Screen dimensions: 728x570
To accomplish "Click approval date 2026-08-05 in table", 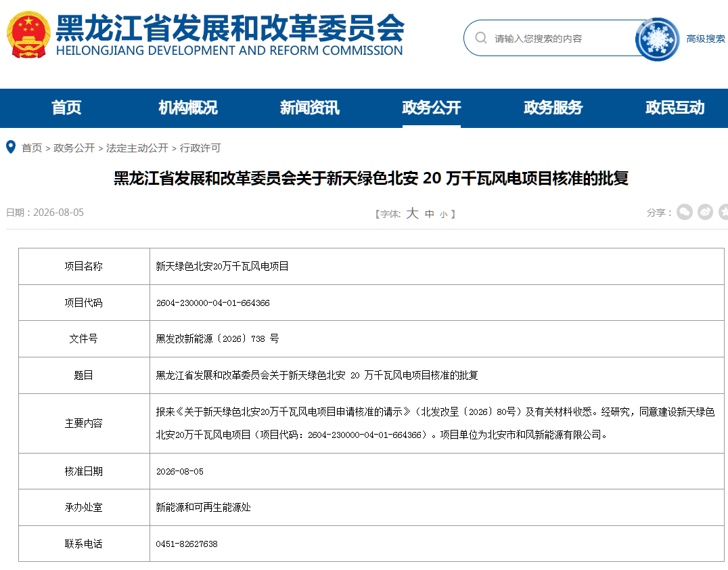I will tap(180, 472).
